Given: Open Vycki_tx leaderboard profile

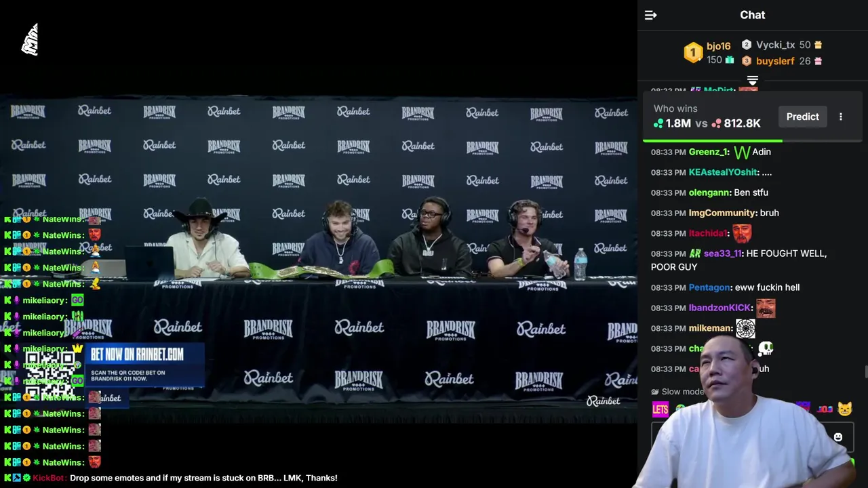Looking at the screenshot, I should (x=775, y=45).
